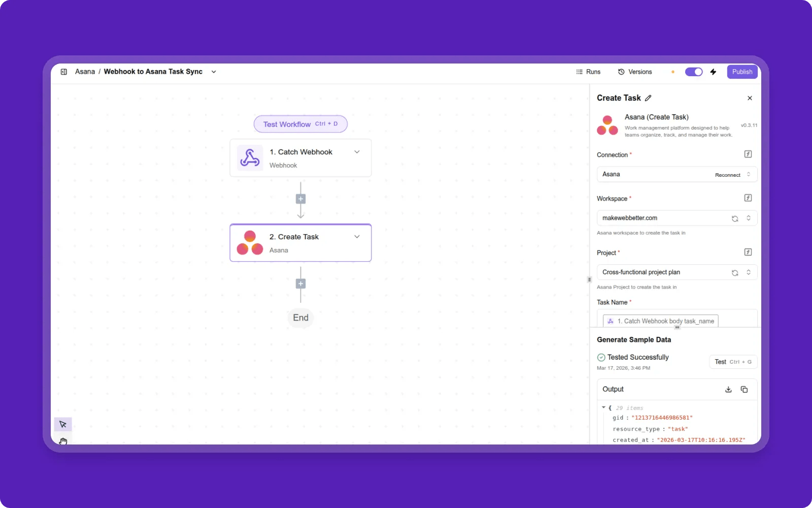Open the workflow name dropdown arrow
This screenshot has width=812, height=508.
[214, 72]
